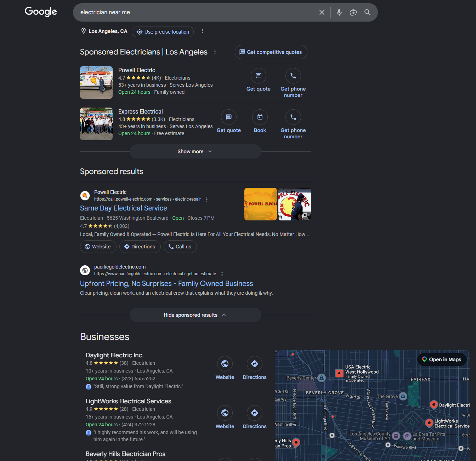Click The Grove label on map
Screen dimensions: 476x461
pos(387,396)
